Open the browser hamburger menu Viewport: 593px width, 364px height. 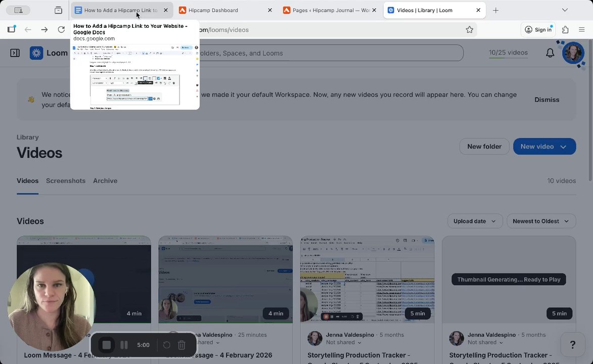coord(582,29)
